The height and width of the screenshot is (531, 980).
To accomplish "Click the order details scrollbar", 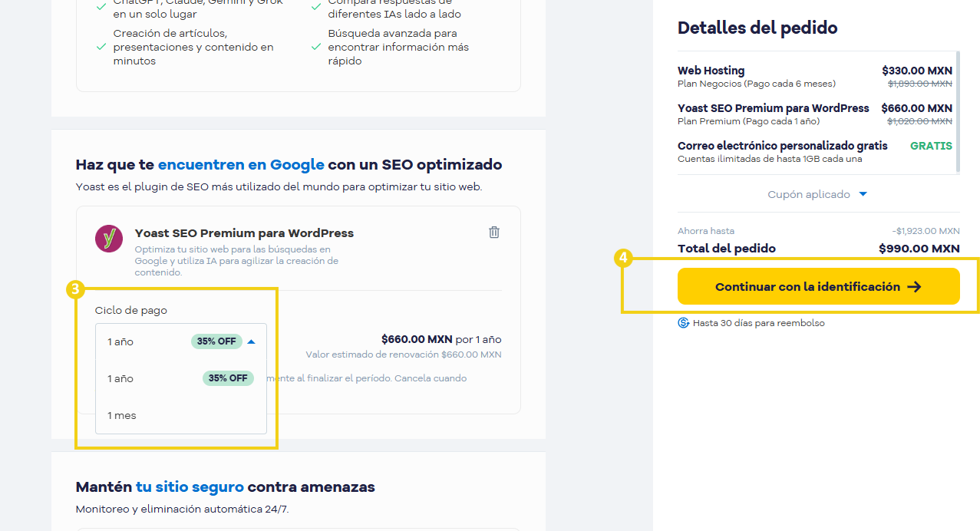I will pos(958,113).
